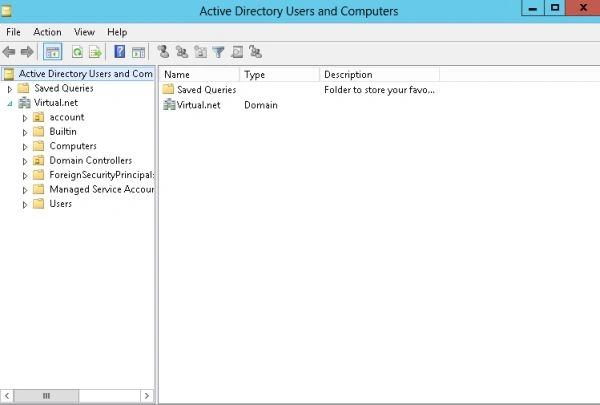Expand the account node arrow
This screenshot has height=405, width=600.
pyautogui.click(x=25, y=118)
